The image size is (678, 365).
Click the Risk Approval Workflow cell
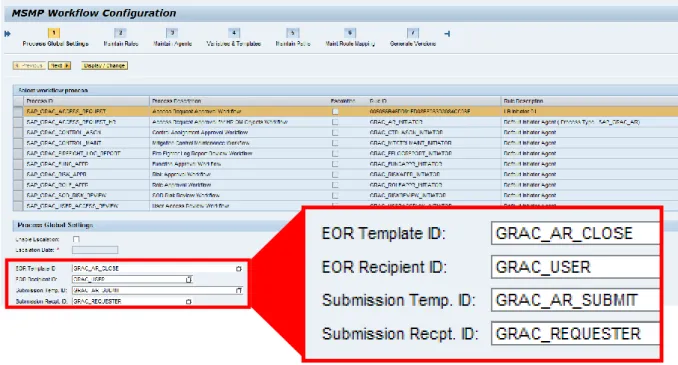239,174
